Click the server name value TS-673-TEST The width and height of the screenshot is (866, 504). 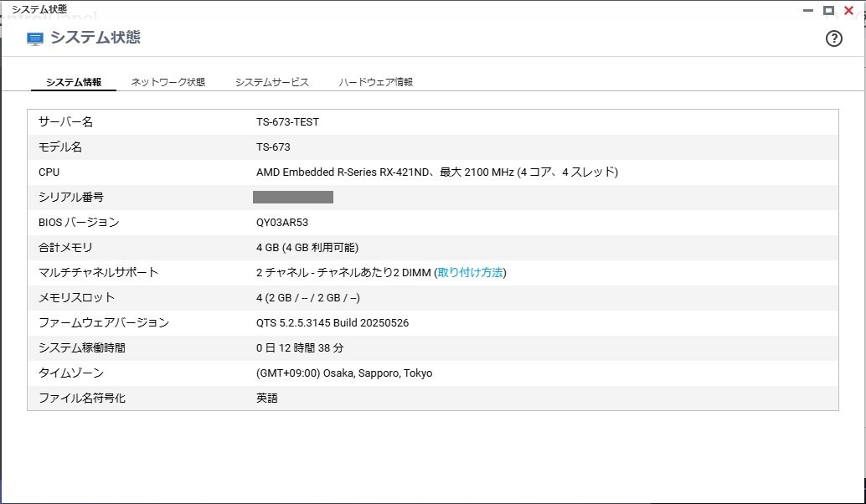click(x=287, y=122)
